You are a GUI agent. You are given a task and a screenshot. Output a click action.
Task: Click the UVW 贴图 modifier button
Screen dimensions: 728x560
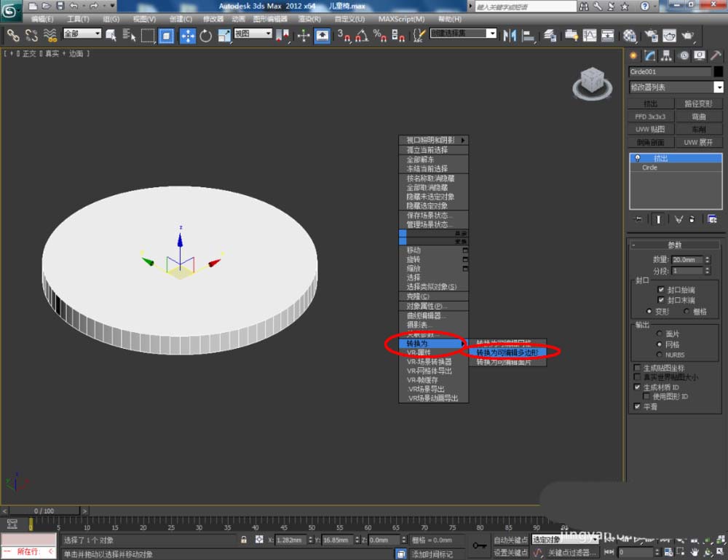coord(651,129)
